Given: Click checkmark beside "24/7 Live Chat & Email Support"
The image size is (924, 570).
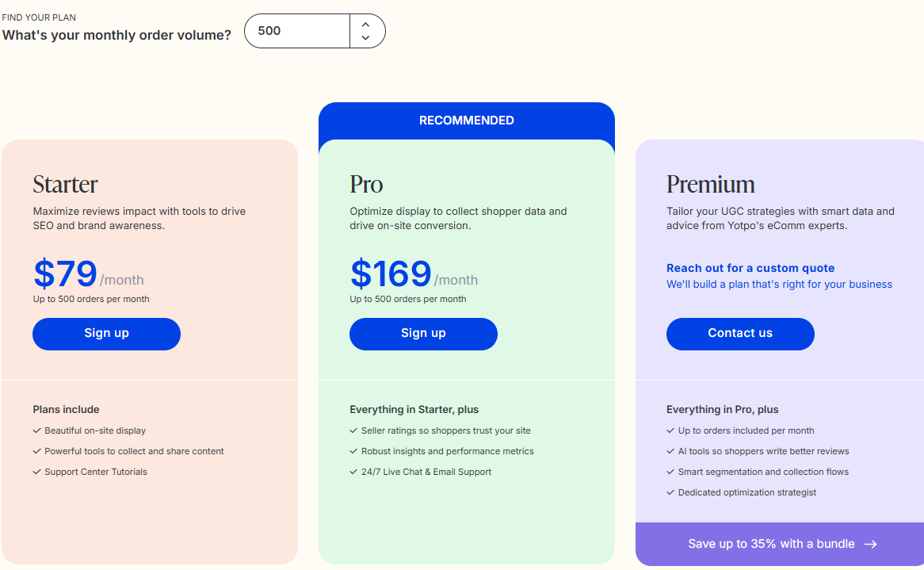Looking at the screenshot, I should click(x=353, y=472).
